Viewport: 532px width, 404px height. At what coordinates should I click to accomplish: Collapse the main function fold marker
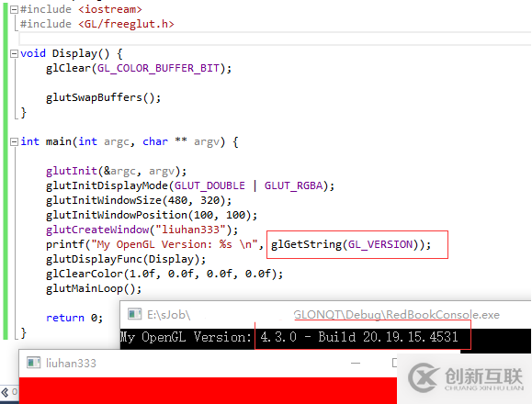point(14,141)
